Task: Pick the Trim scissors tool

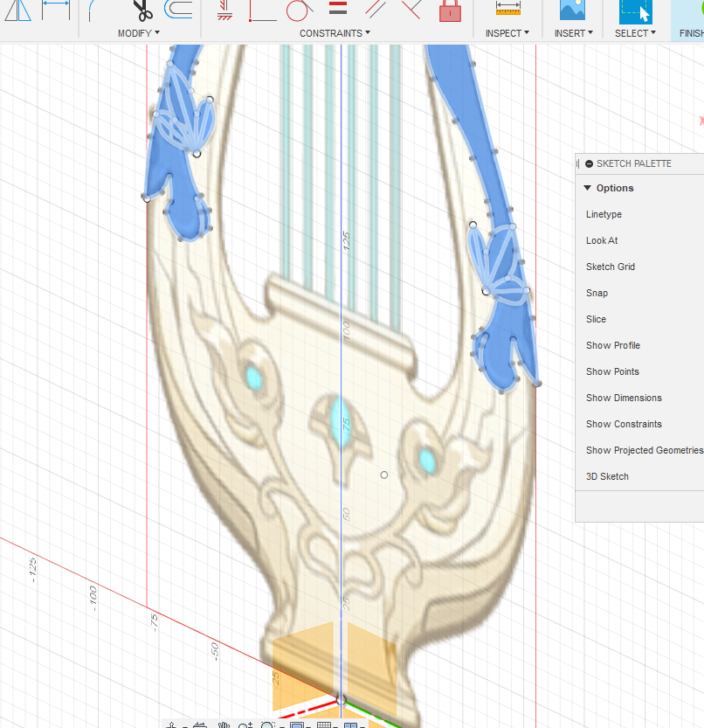Action: [143, 10]
